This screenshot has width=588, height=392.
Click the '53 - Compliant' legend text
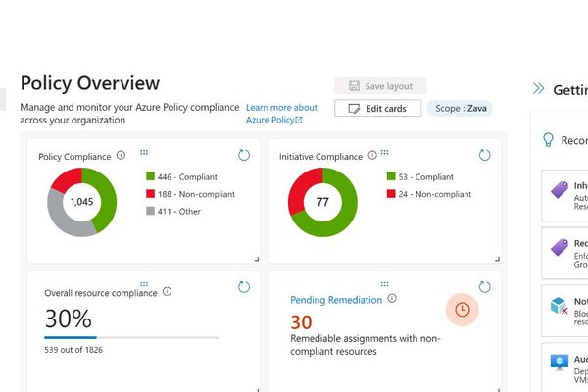425,177
